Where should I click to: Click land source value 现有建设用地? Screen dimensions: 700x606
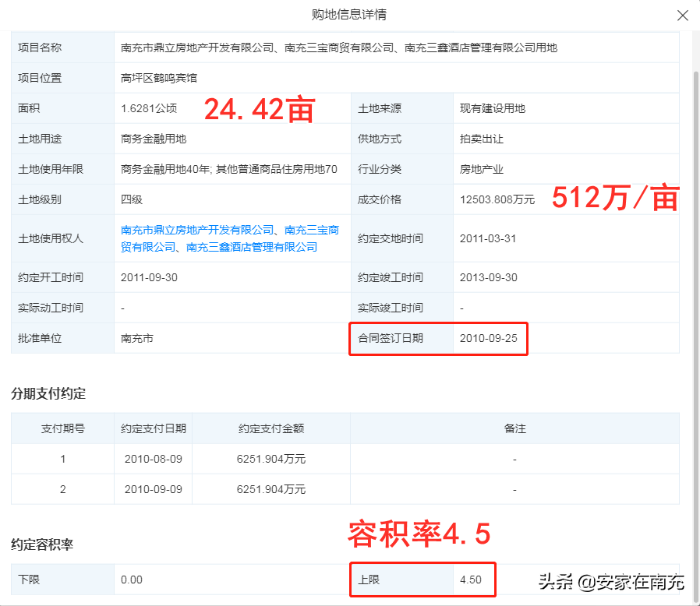coord(493,108)
